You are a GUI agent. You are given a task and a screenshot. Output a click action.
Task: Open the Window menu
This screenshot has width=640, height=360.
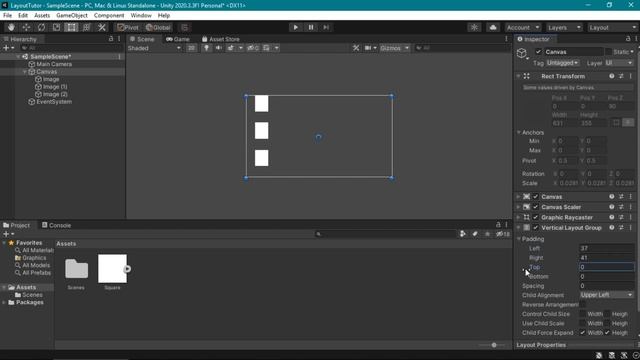(141, 16)
